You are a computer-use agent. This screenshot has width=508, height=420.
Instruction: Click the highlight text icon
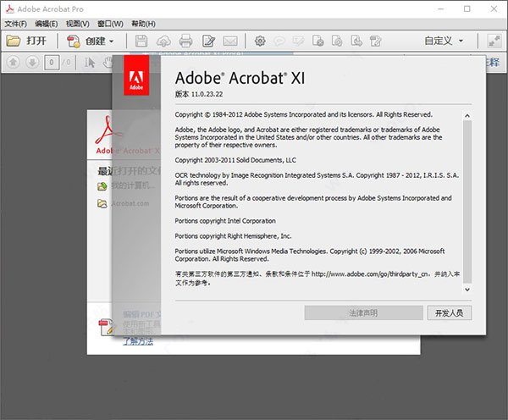point(298,41)
